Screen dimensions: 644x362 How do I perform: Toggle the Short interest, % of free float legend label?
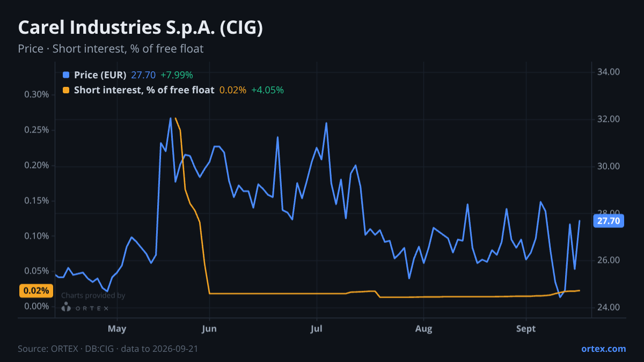144,90
